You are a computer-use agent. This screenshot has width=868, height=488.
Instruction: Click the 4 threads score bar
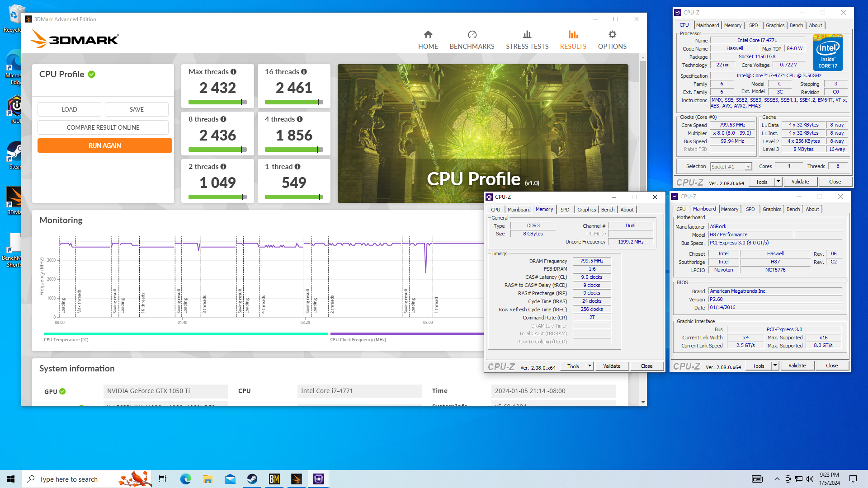pos(294,150)
